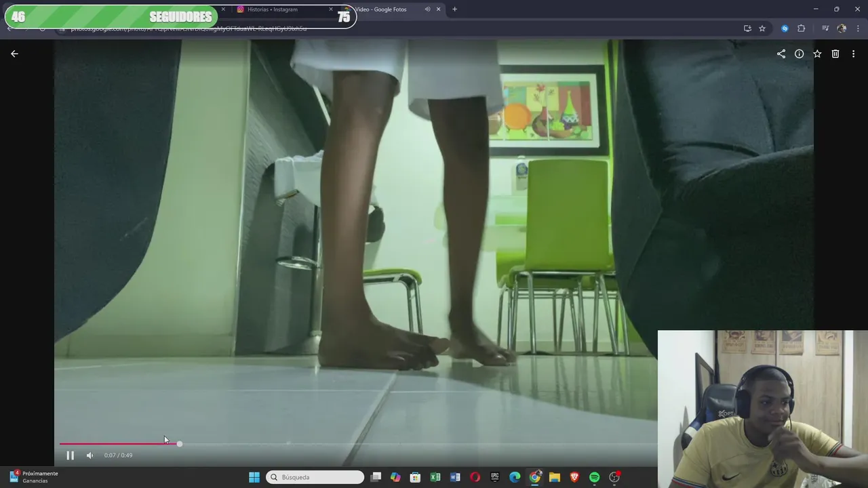Open Task View in taskbar
Screen dimensions: 868x488
376,477
